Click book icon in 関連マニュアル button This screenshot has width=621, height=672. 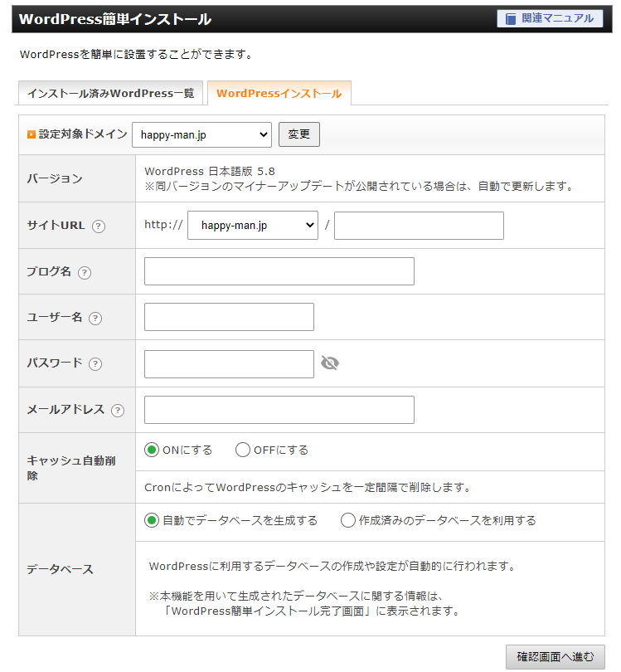pyautogui.click(x=511, y=19)
